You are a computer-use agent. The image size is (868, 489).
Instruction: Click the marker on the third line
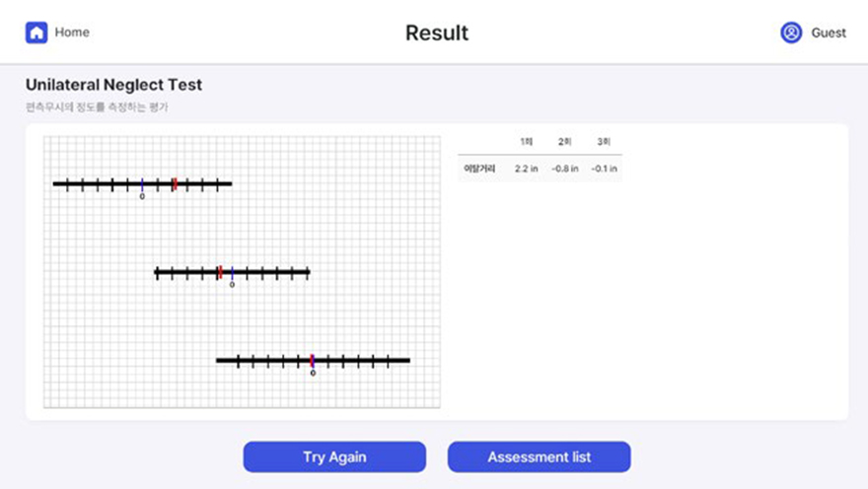[313, 361]
